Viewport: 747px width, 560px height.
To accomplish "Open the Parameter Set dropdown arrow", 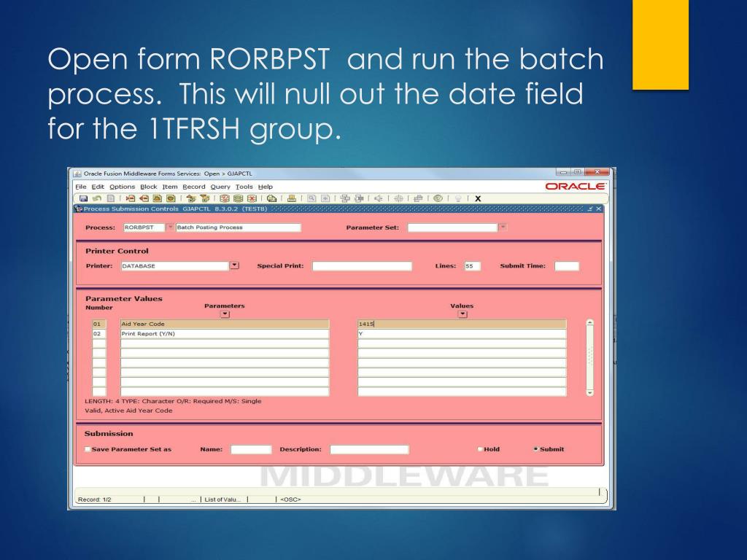I will pos(503,227).
